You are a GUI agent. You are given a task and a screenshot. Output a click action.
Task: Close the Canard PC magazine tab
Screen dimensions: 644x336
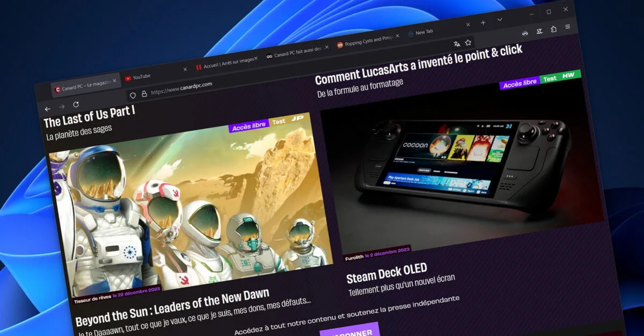point(114,81)
